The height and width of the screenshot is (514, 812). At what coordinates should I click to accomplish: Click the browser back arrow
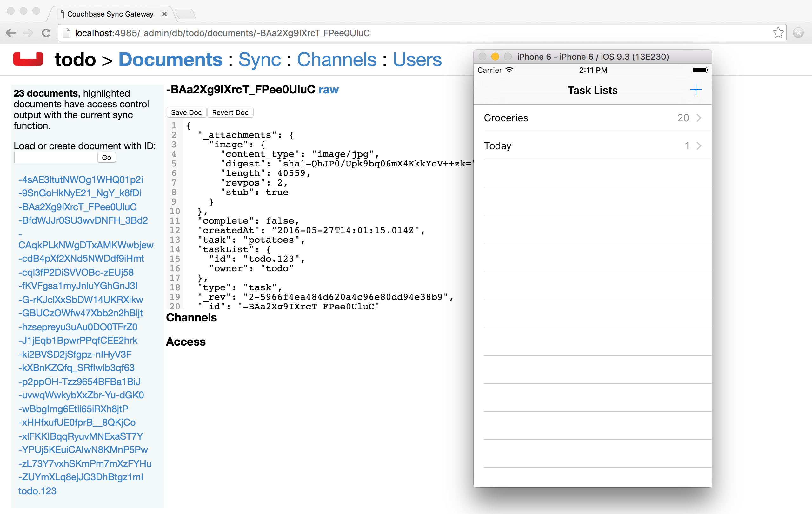(11, 33)
